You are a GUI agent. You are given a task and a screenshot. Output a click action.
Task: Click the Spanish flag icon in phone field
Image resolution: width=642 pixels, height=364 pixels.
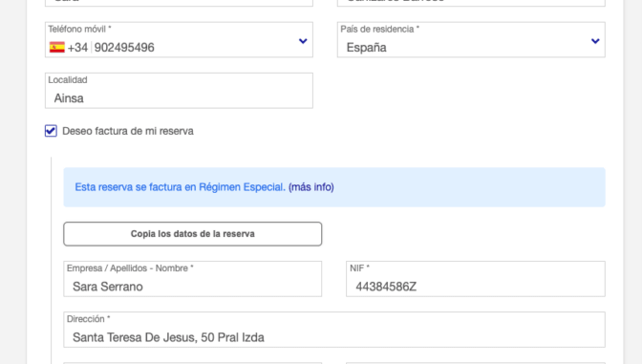pos(57,48)
